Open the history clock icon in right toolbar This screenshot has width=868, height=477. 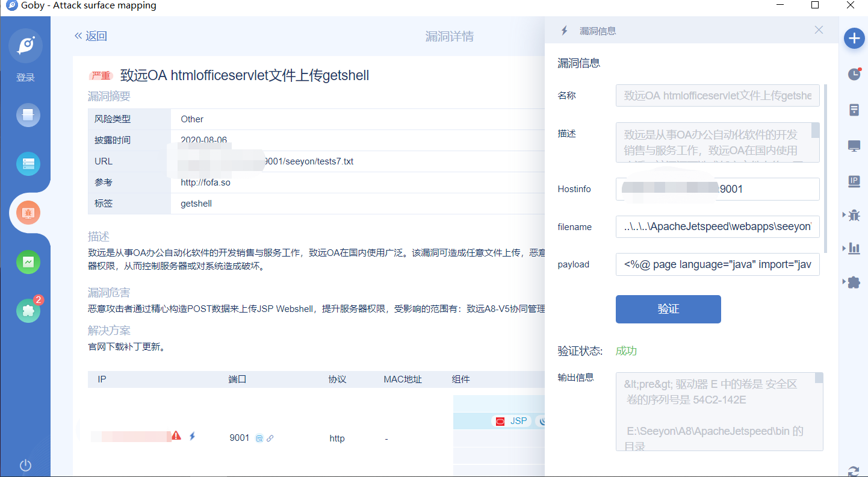tap(854, 74)
